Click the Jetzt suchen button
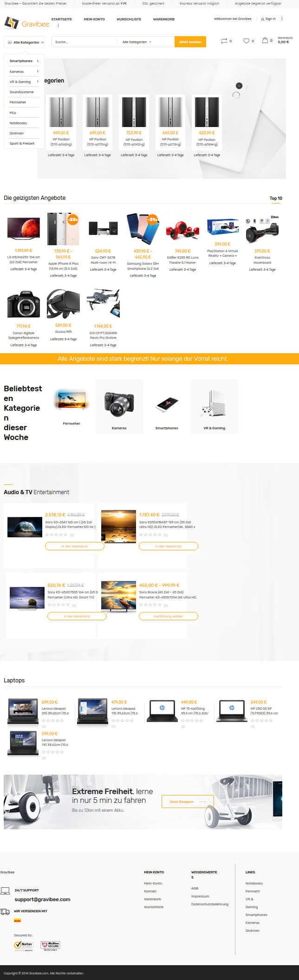 click(190, 42)
